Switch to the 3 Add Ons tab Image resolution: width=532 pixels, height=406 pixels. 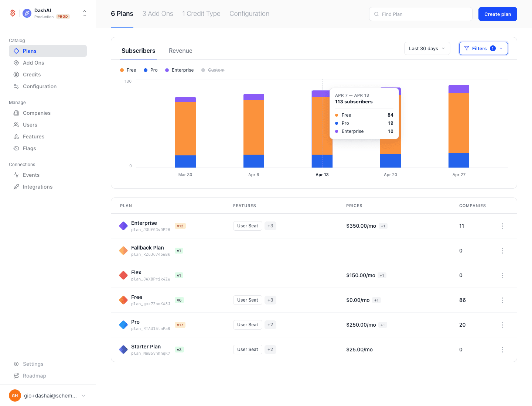tap(158, 14)
